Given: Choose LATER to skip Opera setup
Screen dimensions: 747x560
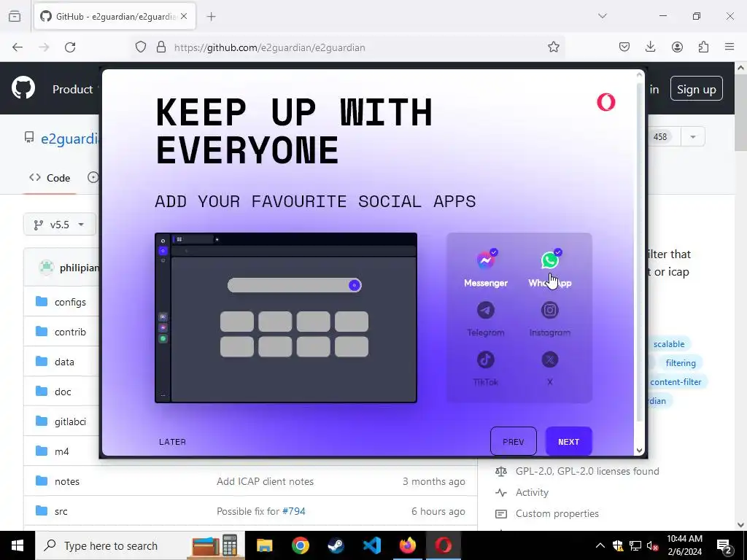Looking at the screenshot, I should pos(172,442).
